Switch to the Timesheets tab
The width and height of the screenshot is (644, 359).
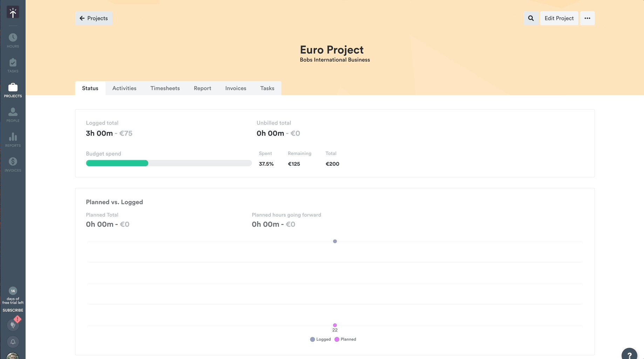click(165, 88)
